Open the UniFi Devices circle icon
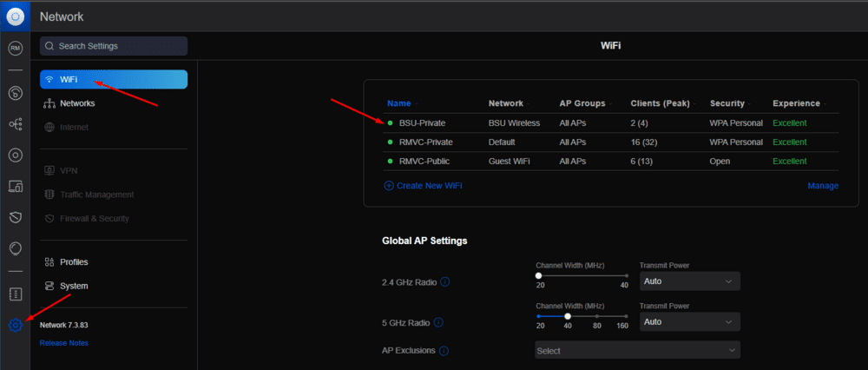Screen dimensions: 868x370 [16, 155]
